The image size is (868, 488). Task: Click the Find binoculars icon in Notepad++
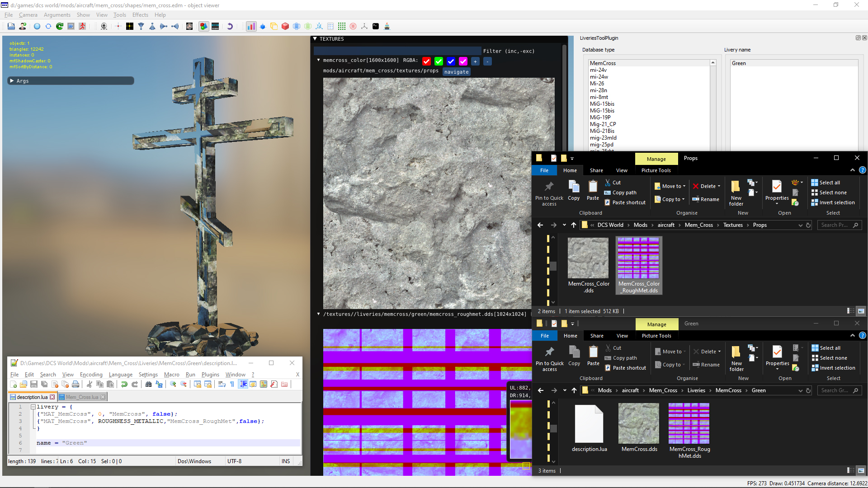click(148, 384)
